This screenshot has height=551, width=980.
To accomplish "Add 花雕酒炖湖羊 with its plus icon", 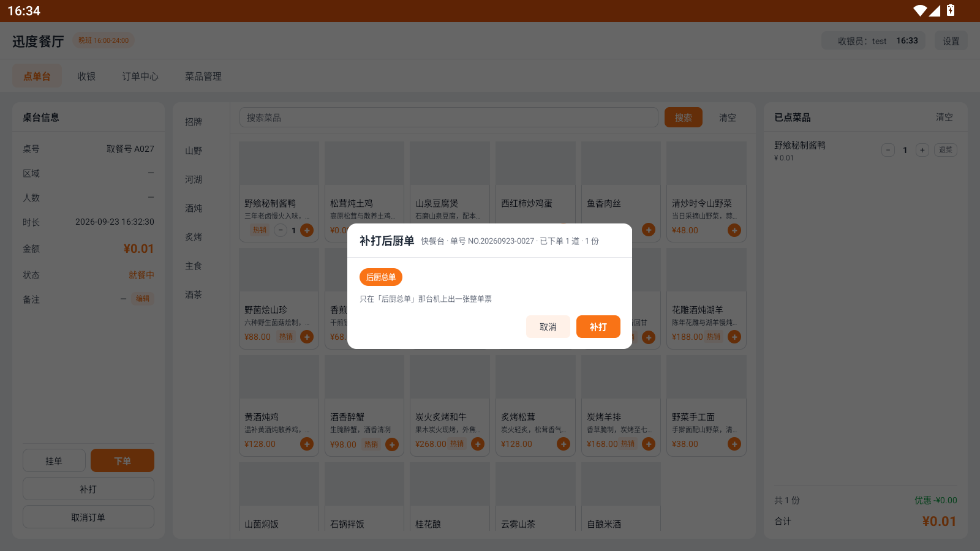I will pos(734,337).
